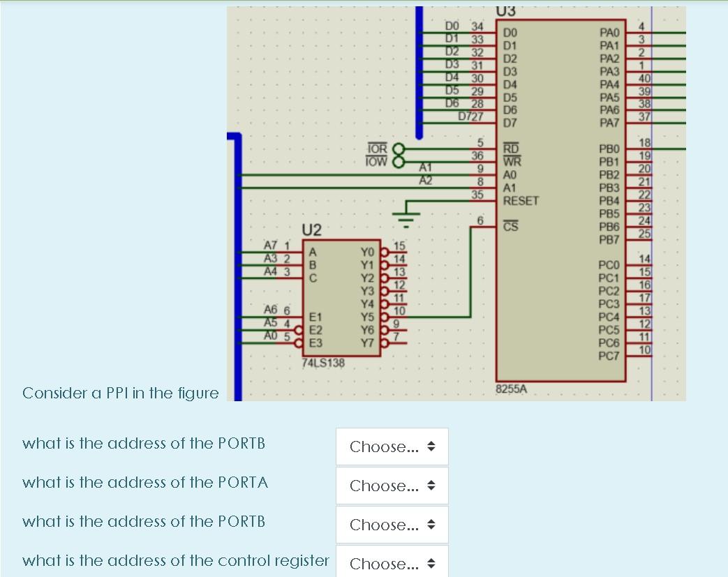Screen dimensions: 728x577
Task: Click the 74LS138 decoder U2
Action: [x=341, y=297]
